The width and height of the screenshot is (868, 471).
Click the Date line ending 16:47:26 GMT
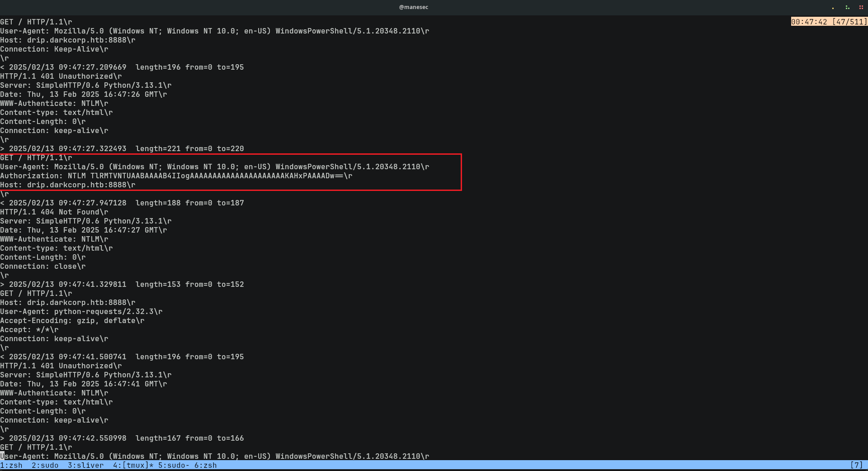(x=83, y=95)
